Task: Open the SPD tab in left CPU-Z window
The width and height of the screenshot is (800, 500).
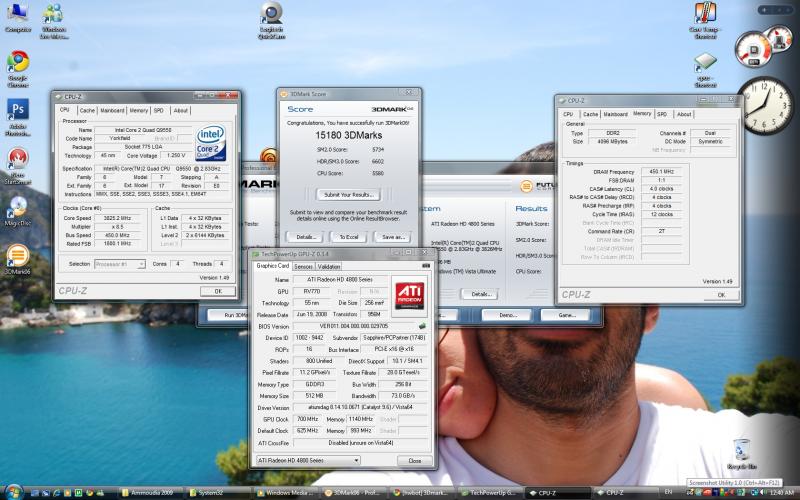Action: click(159, 110)
